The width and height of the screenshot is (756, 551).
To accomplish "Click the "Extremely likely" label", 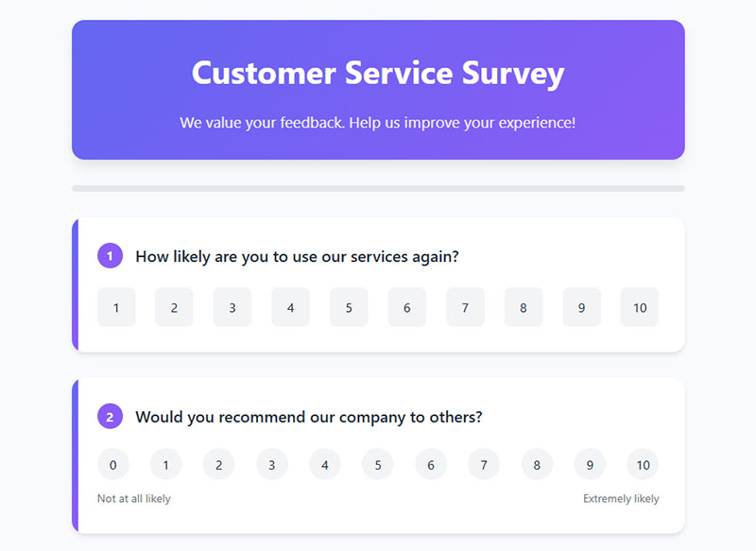I will click(621, 498).
